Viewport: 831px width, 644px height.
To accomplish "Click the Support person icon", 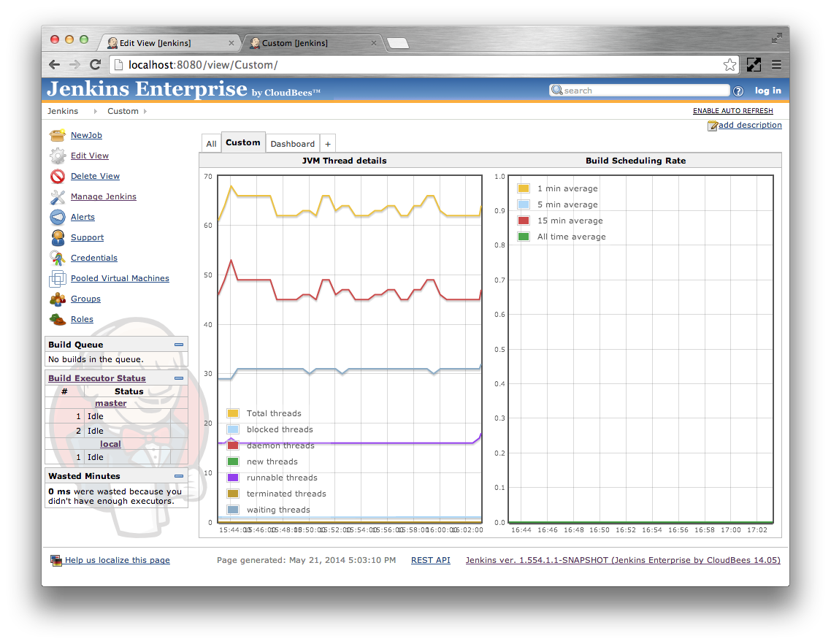I will (57, 237).
